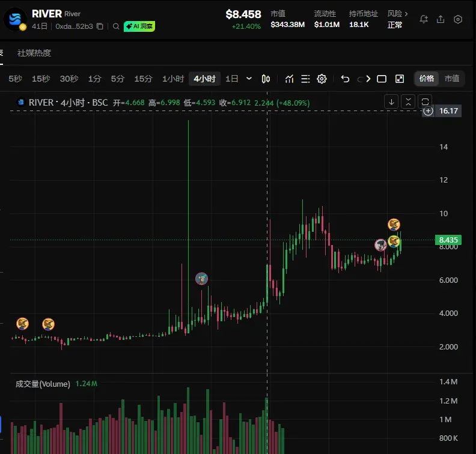This screenshot has height=454, width=476.
Task: Select the 1日 timeframe
Action: (x=231, y=79)
